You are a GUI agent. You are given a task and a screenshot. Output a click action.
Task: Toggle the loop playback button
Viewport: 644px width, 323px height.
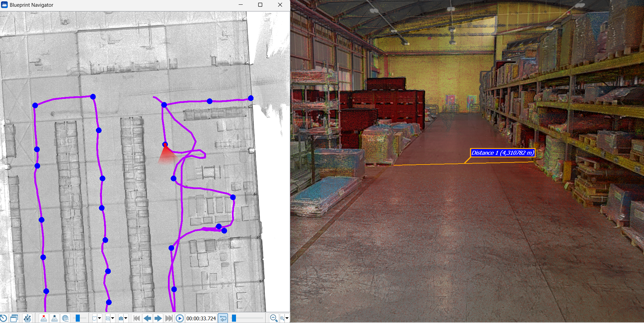tap(223, 318)
